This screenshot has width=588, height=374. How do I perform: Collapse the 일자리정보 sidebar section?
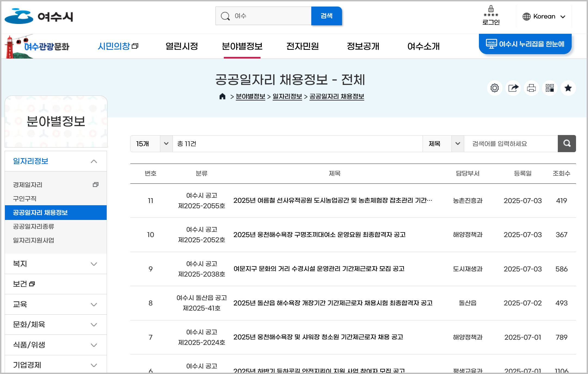tap(94, 161)
